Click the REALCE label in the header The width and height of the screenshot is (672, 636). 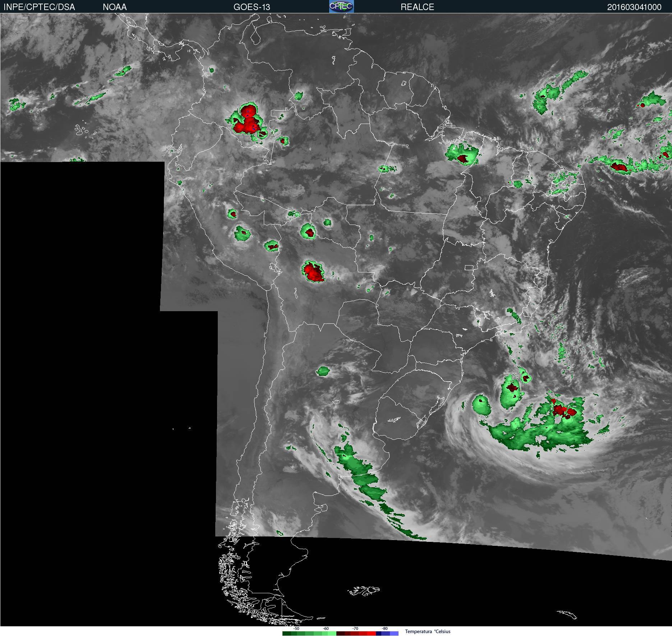[x=417, y=7]
